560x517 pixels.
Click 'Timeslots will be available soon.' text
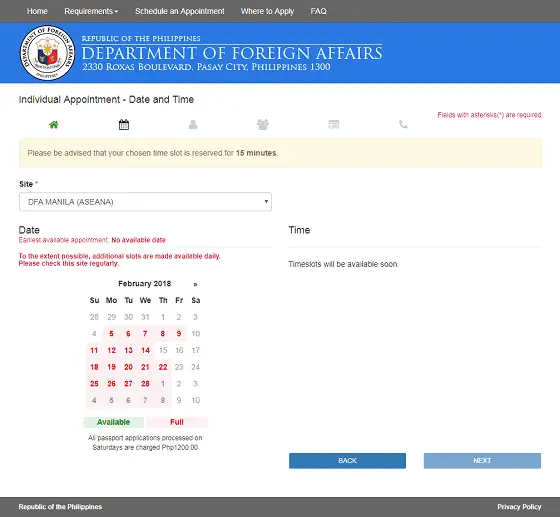(x=344, y=264)
